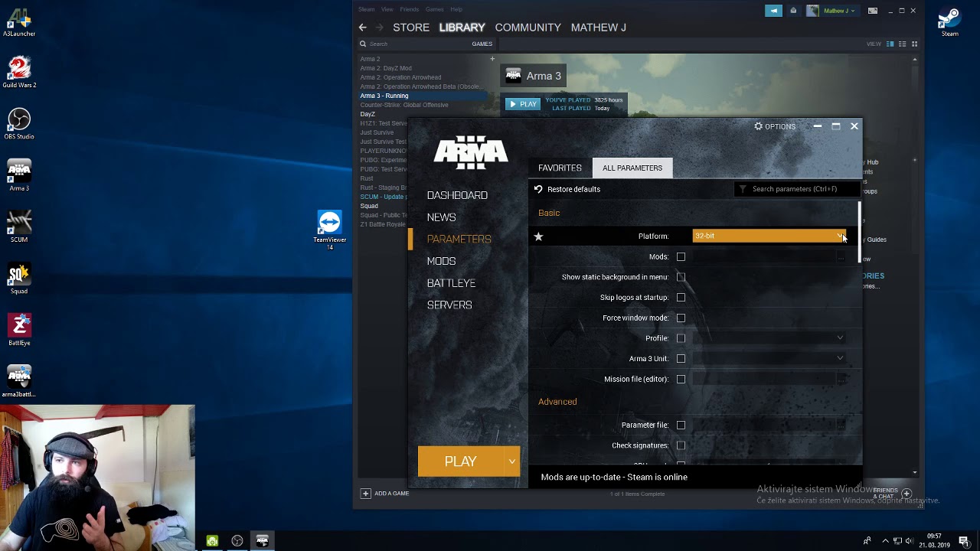Image resolution: width=980 pixels, height=551 pixels.
Task: Select the TeamViewer 14 desktop icon
Action: 330,230
